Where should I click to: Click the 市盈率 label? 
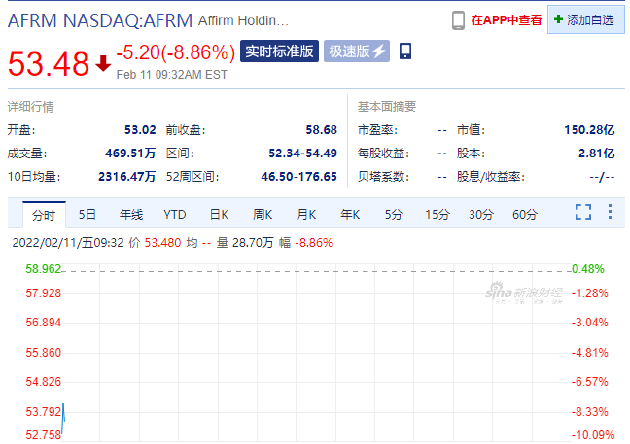[378, 130]
